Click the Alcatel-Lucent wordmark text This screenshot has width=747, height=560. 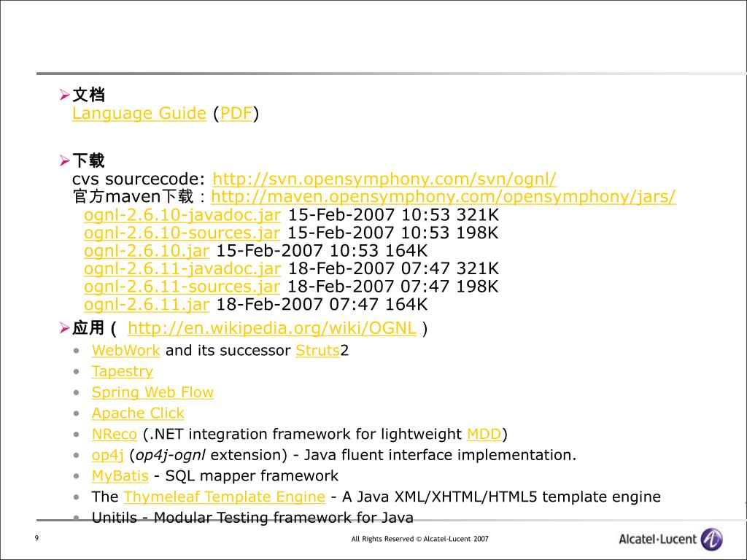click(x=657, y=540)
